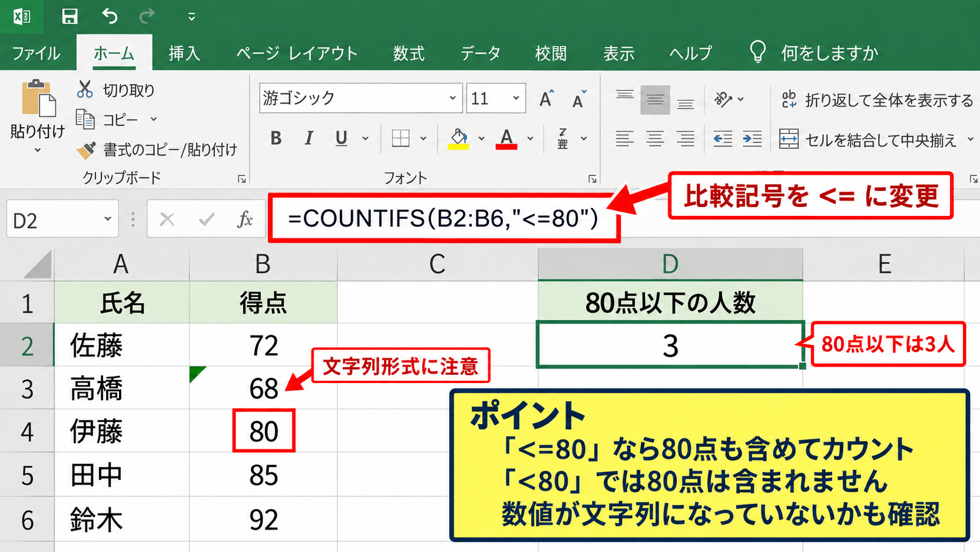Toggle center horizontal text alignment
Screen dimensions: 980x552
coord(655,139)
